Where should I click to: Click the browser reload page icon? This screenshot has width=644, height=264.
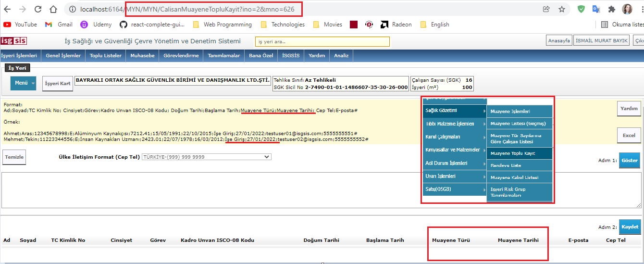click(38, 9)
